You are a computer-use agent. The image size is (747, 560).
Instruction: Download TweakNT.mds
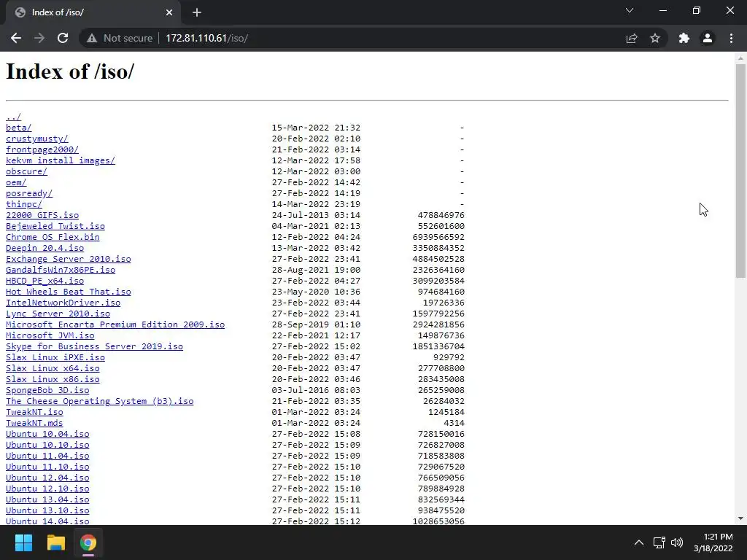pyautogui.click(x=34, y=424)
